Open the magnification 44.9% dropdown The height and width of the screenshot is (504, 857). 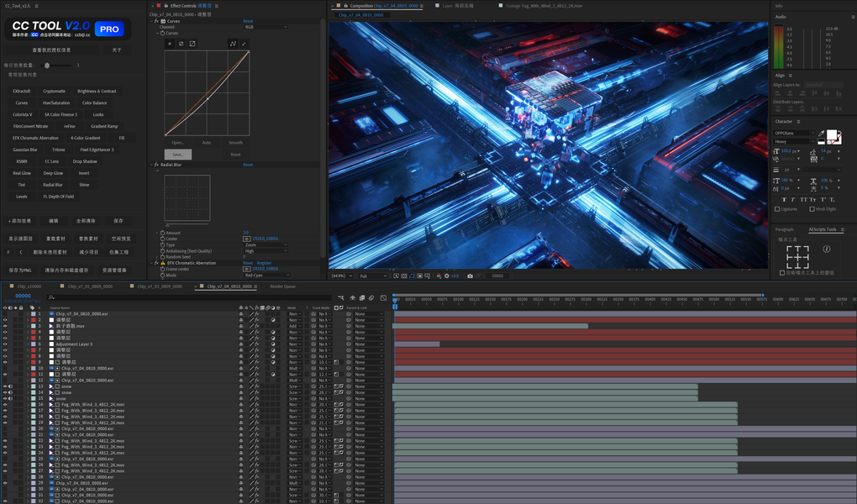click(342, 276)
